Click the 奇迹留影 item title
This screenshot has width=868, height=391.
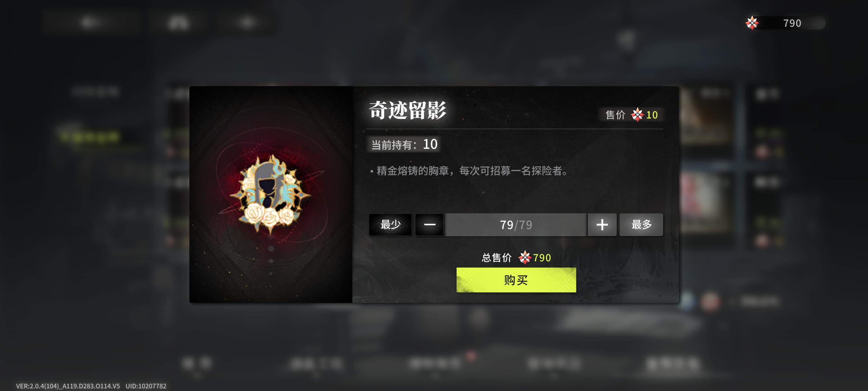click(408, 110)
